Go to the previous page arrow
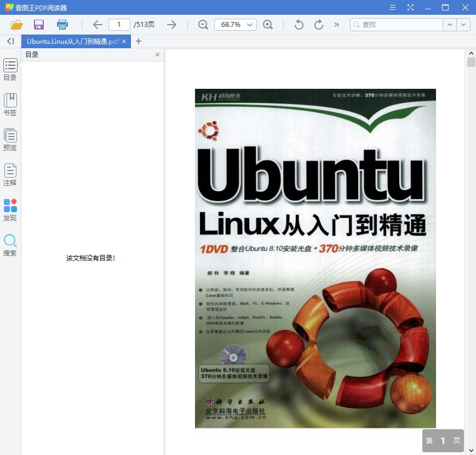The image size is (476, 455). (x=98, y=25)
